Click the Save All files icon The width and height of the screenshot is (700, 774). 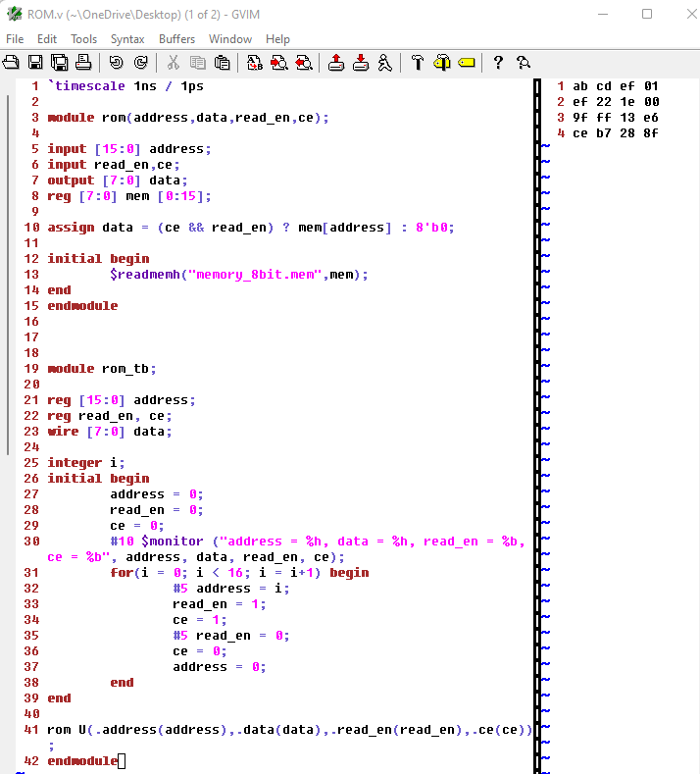pos(59,63)
